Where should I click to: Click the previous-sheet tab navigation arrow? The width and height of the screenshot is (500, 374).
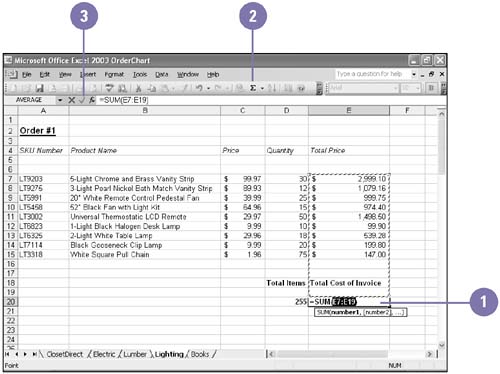(17, 354)
